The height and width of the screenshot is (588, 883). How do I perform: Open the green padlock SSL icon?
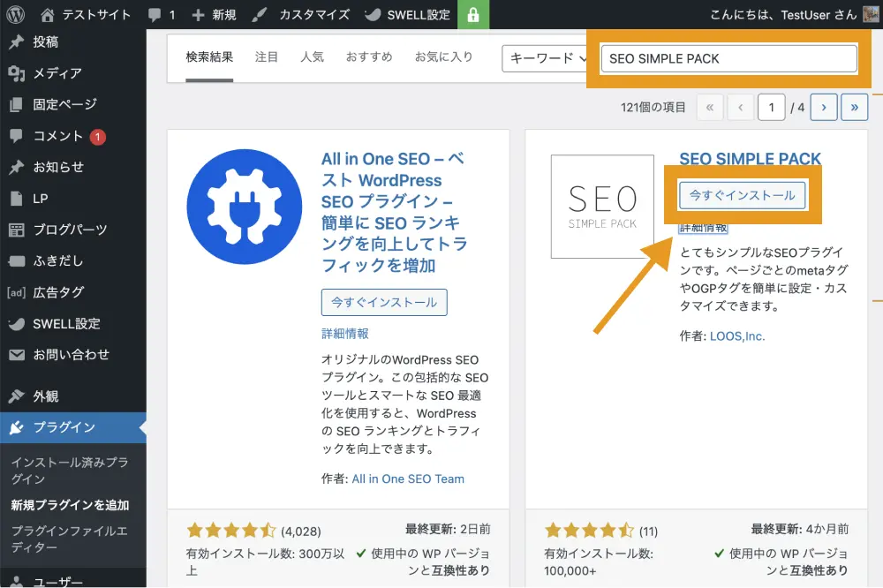[474, 15]
